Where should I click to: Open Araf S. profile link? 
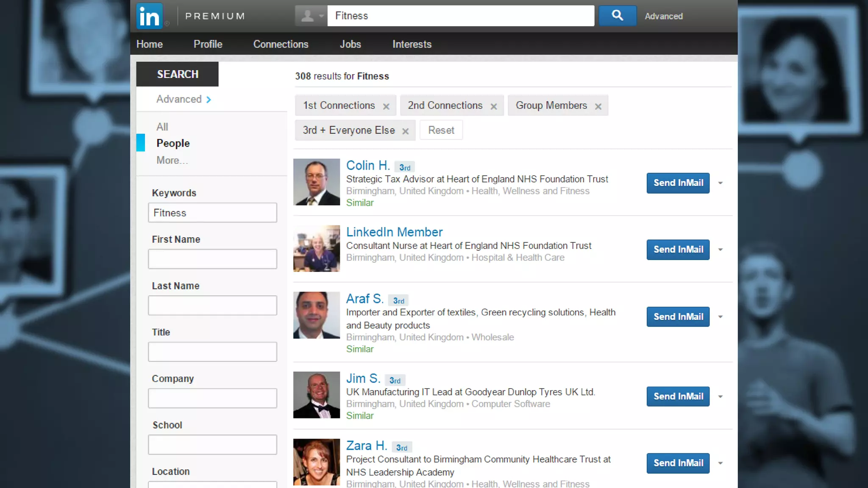tap(364, 299)
